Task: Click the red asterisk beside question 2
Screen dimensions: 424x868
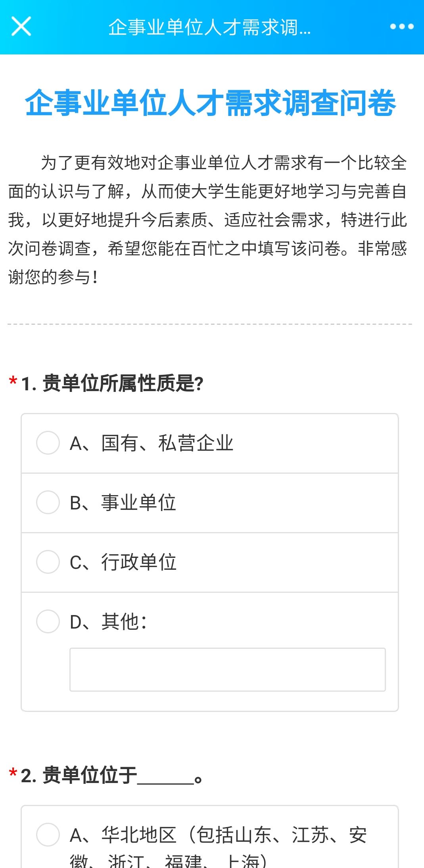Action: pos(13,773)
